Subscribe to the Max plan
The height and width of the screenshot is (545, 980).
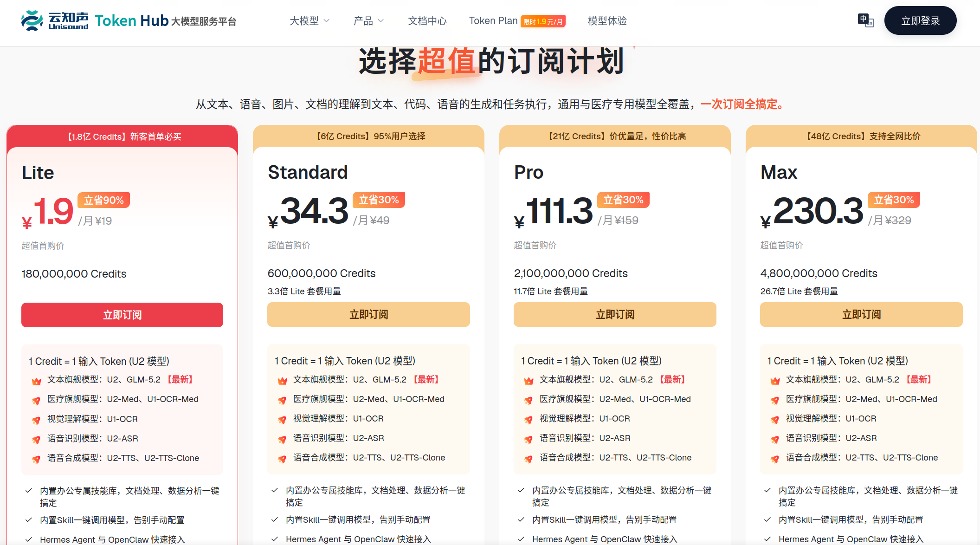861,314
